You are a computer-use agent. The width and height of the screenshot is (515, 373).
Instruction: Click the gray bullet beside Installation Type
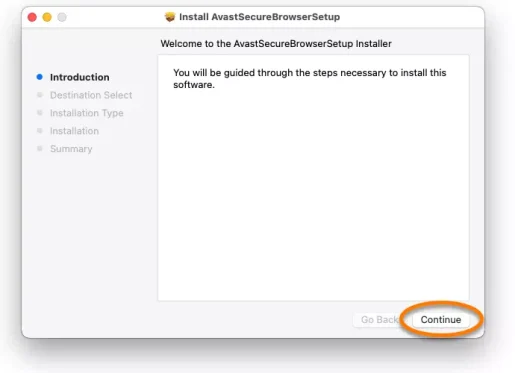[x=40, y=113]
